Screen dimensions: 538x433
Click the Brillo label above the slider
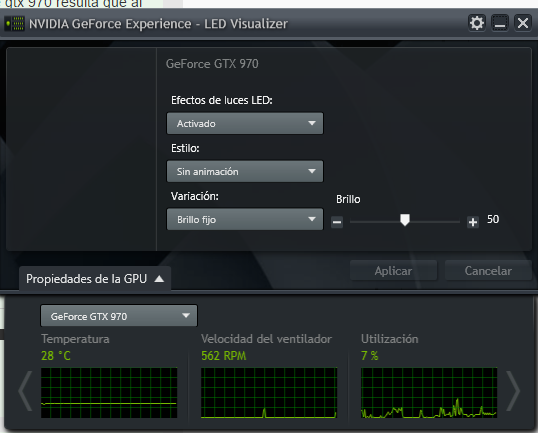tap(348, 199)
